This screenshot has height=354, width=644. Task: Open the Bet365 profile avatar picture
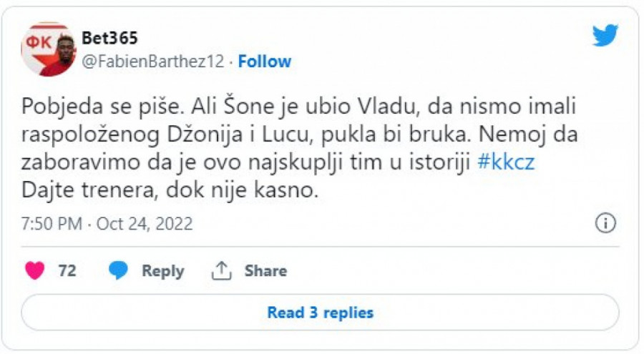click(x=48, y=50)
